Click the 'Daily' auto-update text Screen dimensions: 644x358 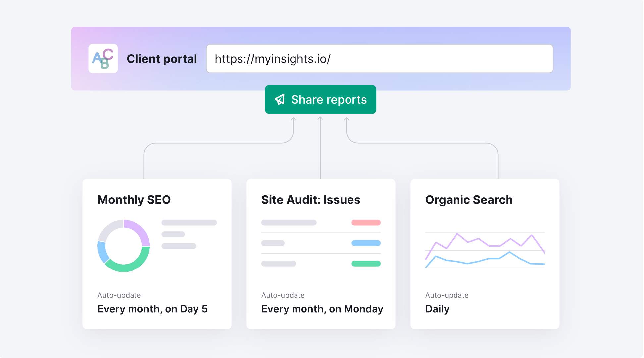437,309
